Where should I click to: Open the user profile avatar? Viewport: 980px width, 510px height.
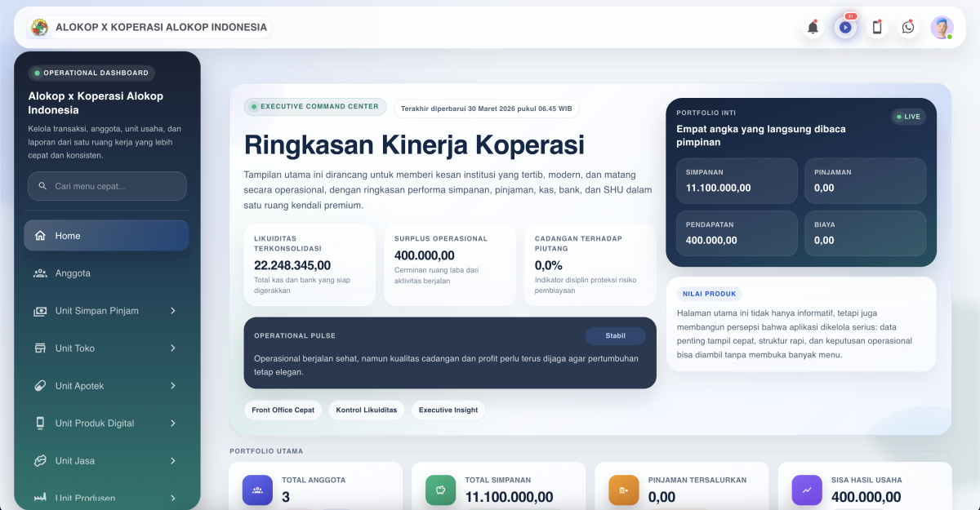click(942, 28)
